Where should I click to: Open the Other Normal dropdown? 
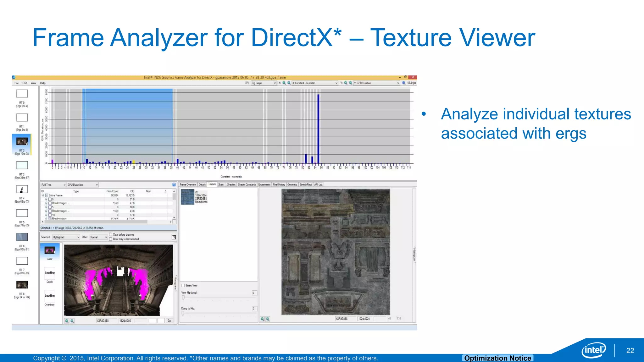pyautogui.click(x=99, y=237)
